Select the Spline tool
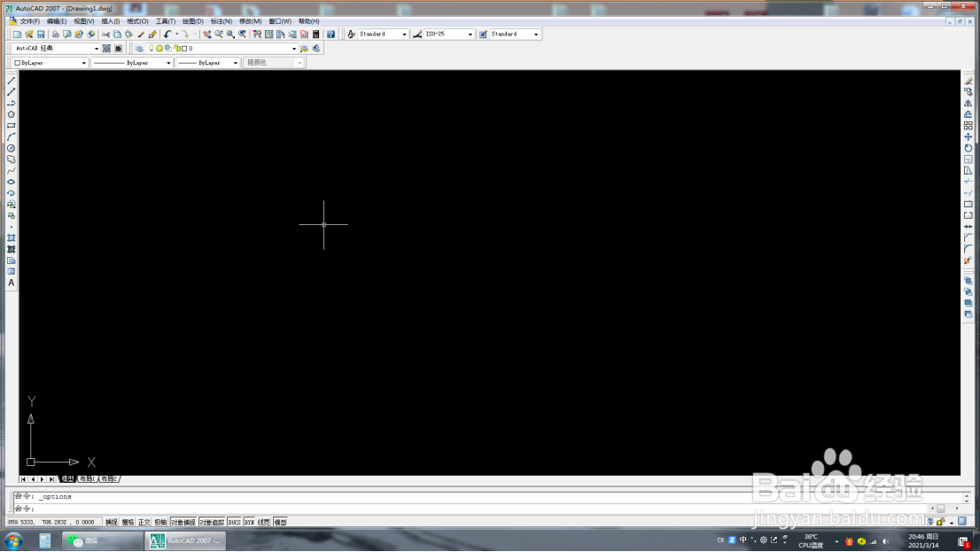Screen dimensions: 980x552 coord(11,171)
